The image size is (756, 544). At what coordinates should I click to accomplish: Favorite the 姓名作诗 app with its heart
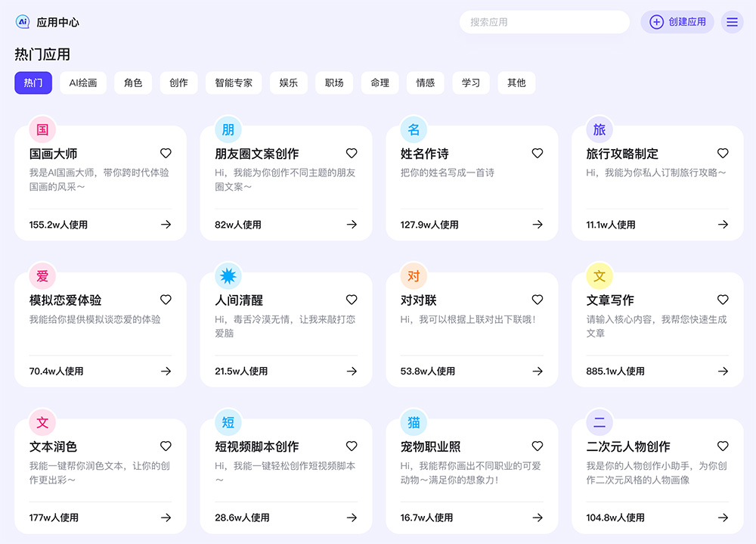click(x=537, y=153)
